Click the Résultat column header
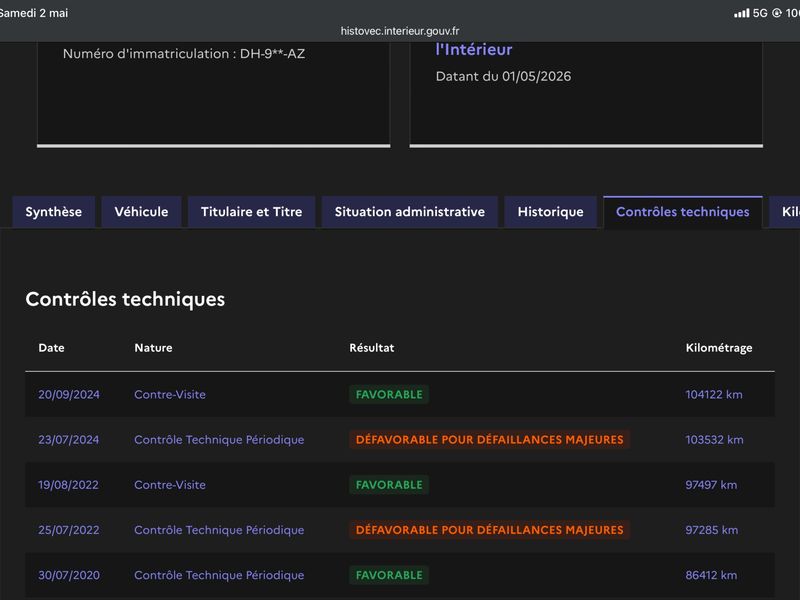Viewport: 800px width, 600px height. pos(371,348)
